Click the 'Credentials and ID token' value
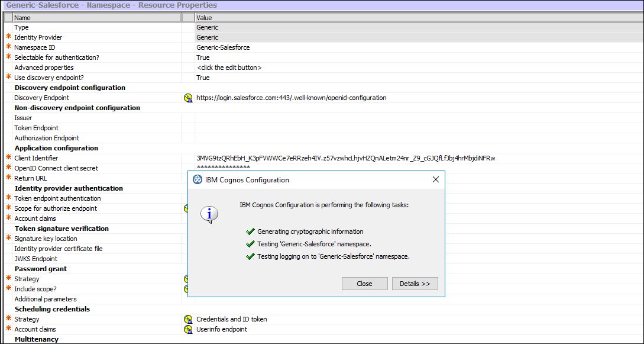 232,319
